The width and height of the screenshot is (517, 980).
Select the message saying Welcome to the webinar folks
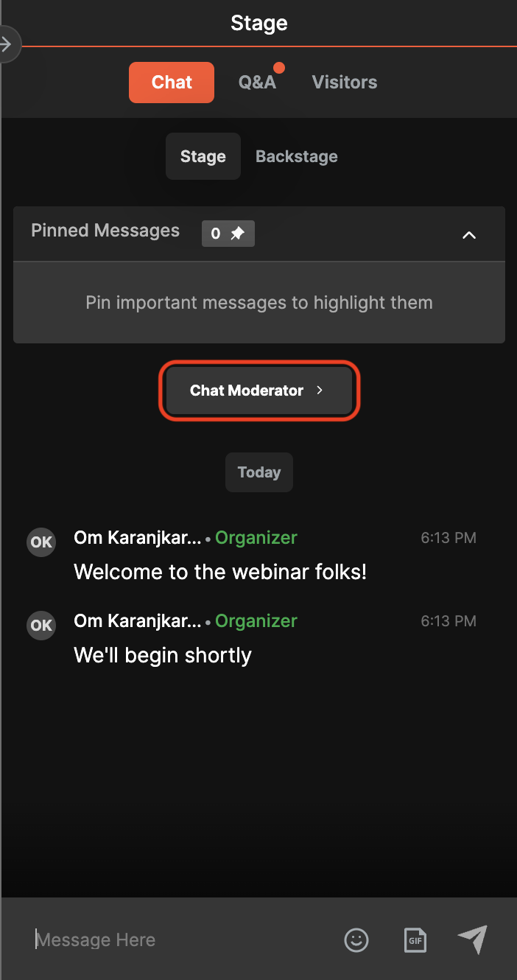[219, 572]
